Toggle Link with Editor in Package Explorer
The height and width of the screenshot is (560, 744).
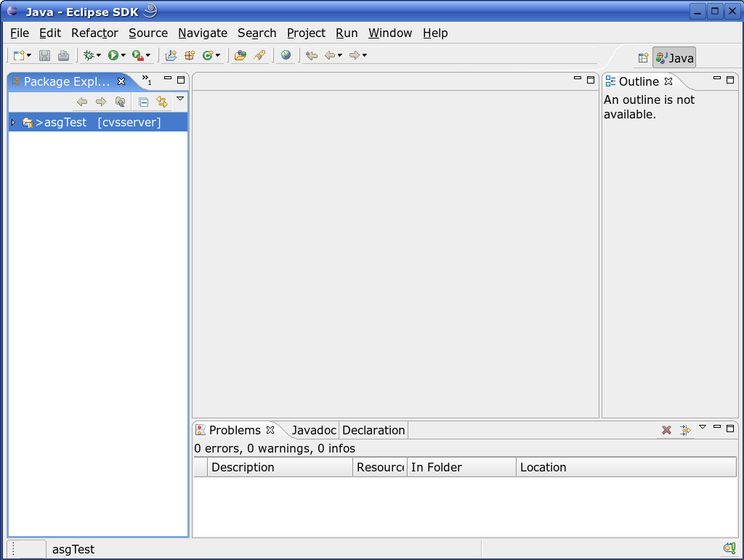click(162, 102)
